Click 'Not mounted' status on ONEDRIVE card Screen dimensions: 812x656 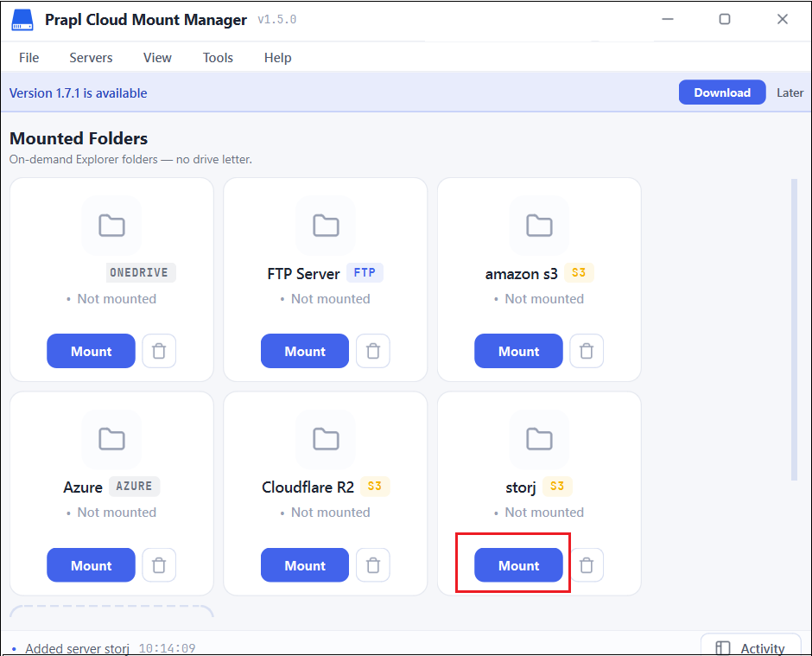pyautogui.click(x=117, y=299)
